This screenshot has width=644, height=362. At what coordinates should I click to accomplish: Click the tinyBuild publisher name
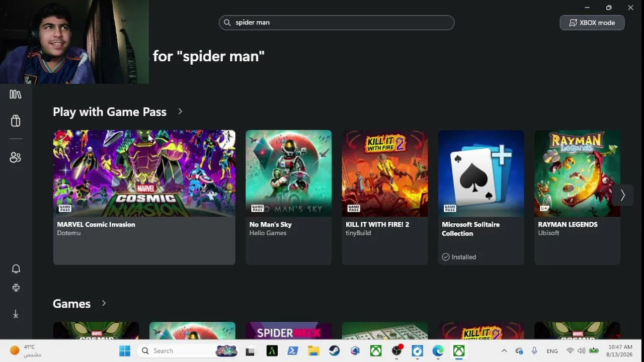pyautogui.click(x=358, y=233)
